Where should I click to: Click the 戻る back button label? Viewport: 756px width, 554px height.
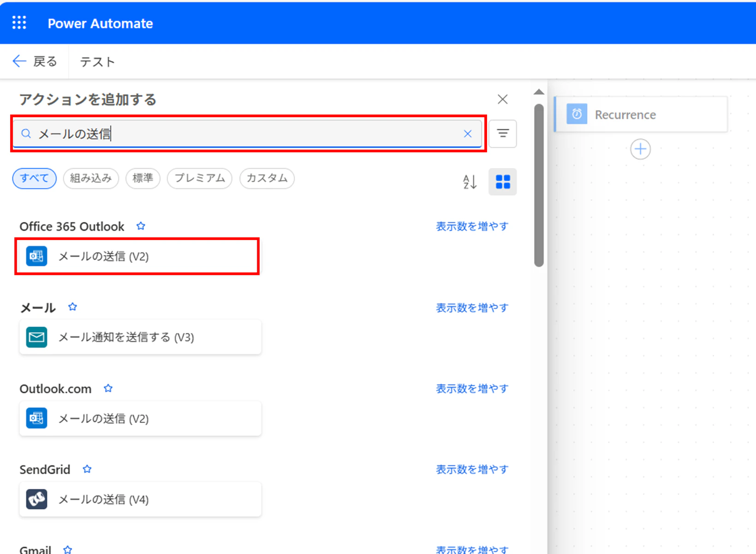click(45, 61)
